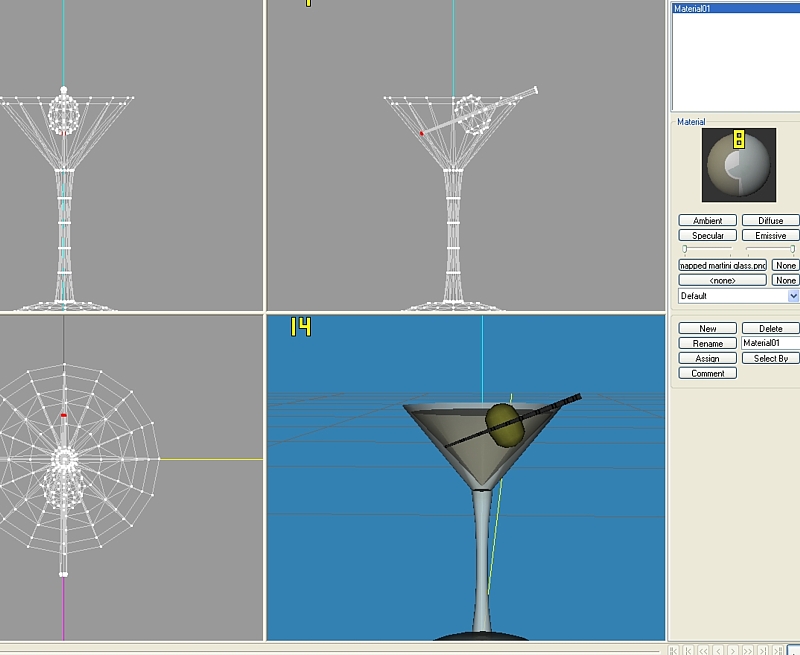This screenshot has width=800, height=655.
Task: Create a new material with New
Action: (x=707, y=328)
